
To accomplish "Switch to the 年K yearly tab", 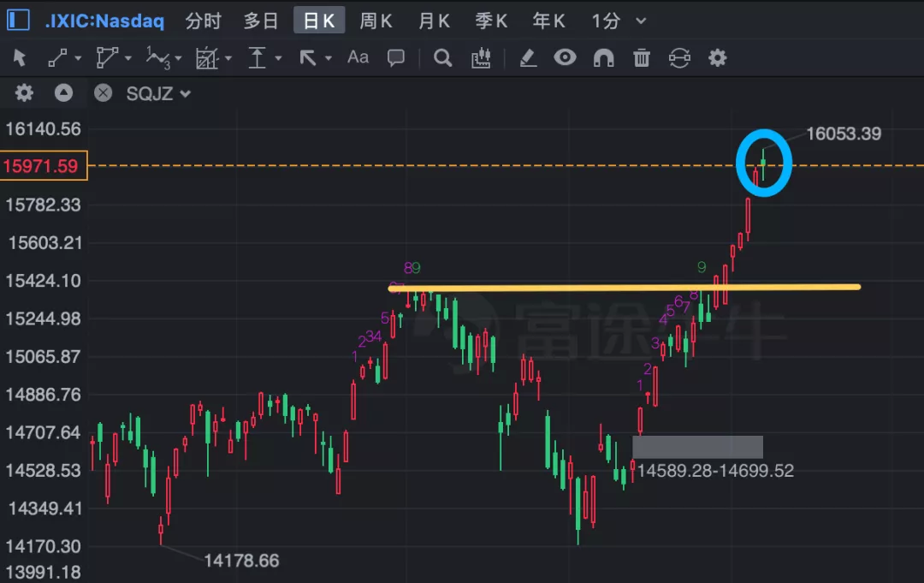I will (548, 21).
